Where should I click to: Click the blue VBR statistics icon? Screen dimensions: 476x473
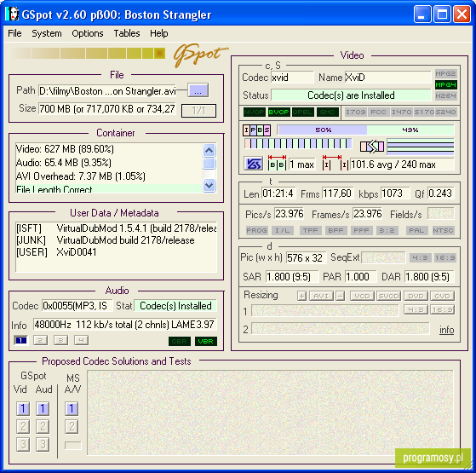click(x=253, y=164)
